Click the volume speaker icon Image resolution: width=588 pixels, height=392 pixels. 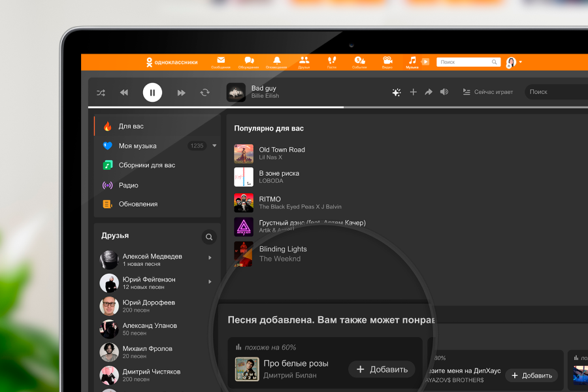(x=444, y=92)
